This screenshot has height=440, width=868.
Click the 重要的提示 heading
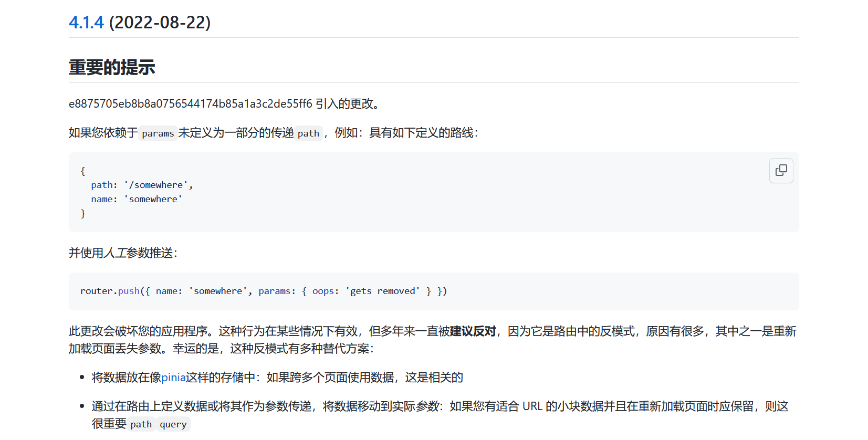pos(112,67)
